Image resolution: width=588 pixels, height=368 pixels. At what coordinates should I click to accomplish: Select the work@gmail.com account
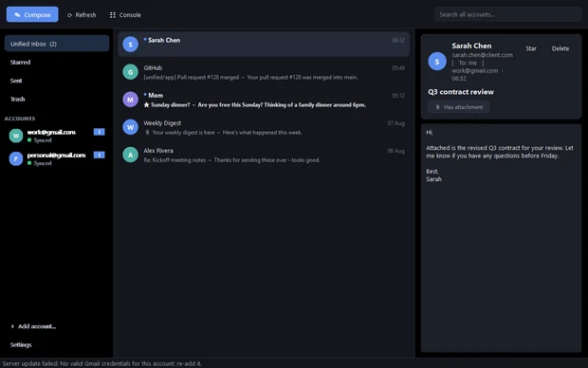(57, 136)
